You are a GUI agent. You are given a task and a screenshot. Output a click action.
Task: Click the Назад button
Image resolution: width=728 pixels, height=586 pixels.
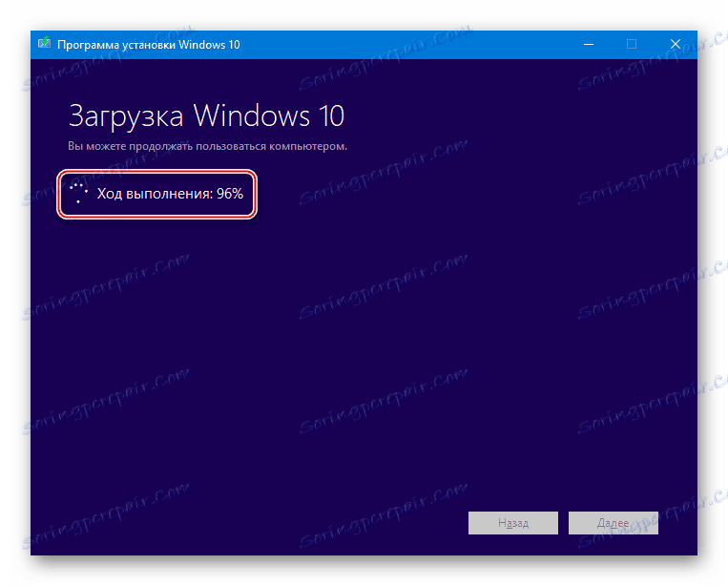513,523
